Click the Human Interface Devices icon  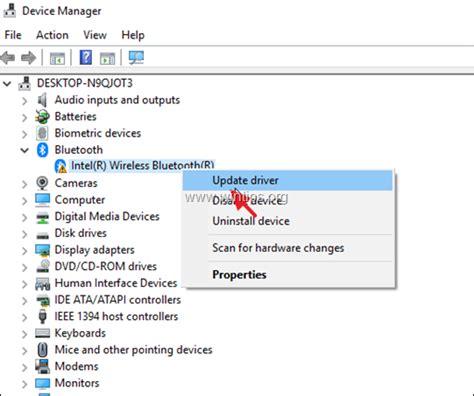[42, 283]
